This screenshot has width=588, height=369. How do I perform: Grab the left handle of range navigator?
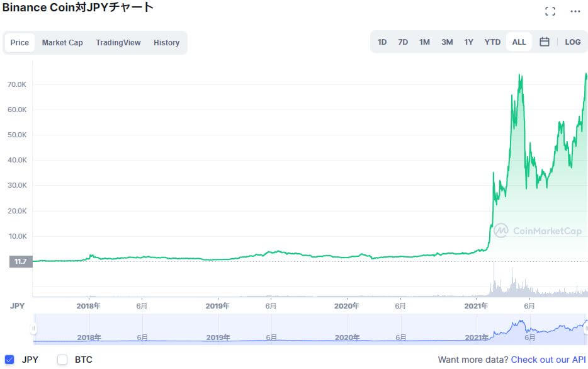pos(33,329)
